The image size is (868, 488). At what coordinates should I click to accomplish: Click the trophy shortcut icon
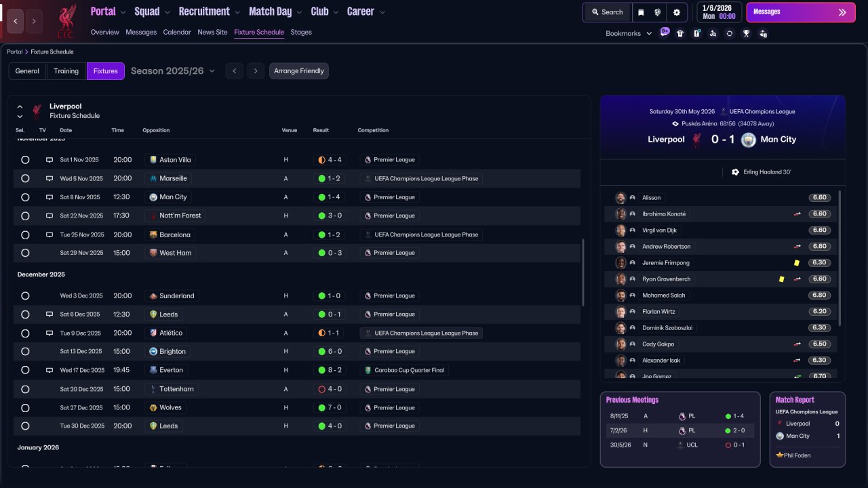point(746,33)
